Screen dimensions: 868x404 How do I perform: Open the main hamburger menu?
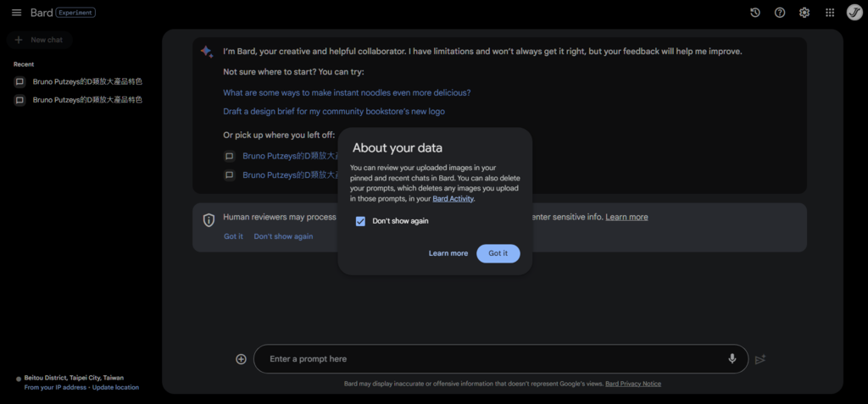tap(16, 13)
